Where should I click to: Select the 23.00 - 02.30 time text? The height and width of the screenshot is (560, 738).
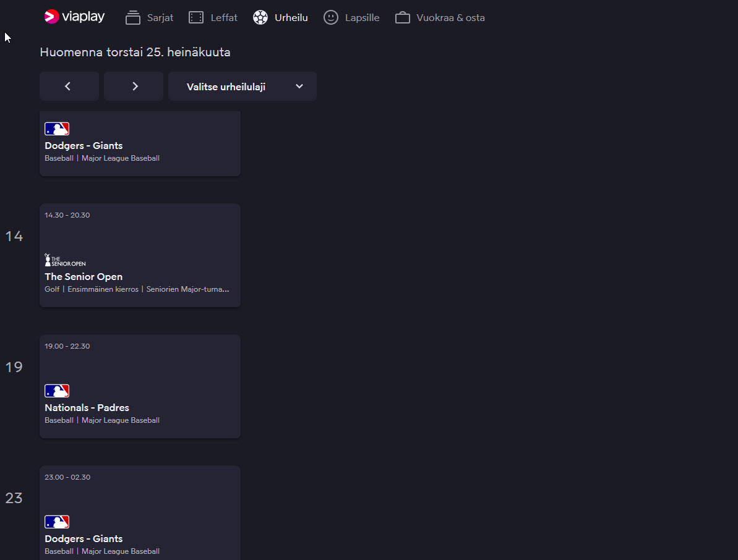click(67, 477)
